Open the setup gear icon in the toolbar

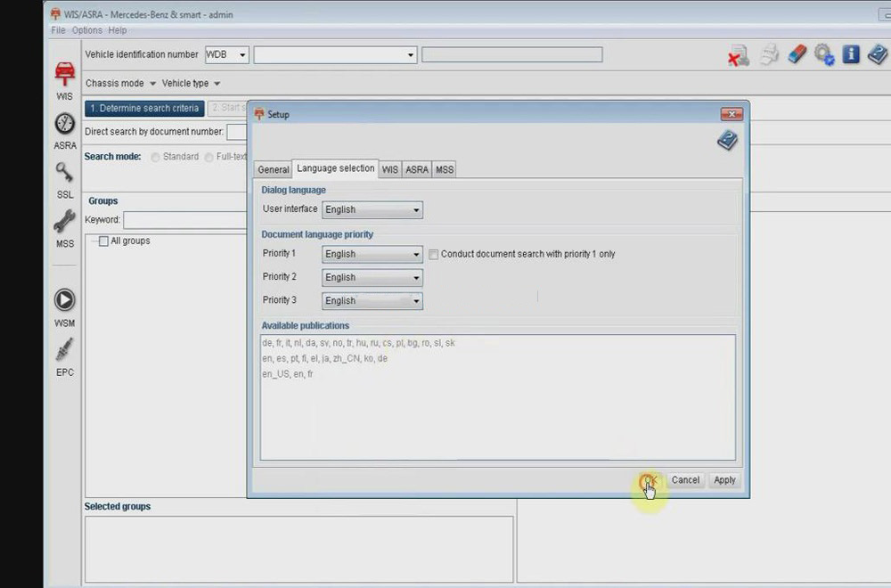point(824,54)
